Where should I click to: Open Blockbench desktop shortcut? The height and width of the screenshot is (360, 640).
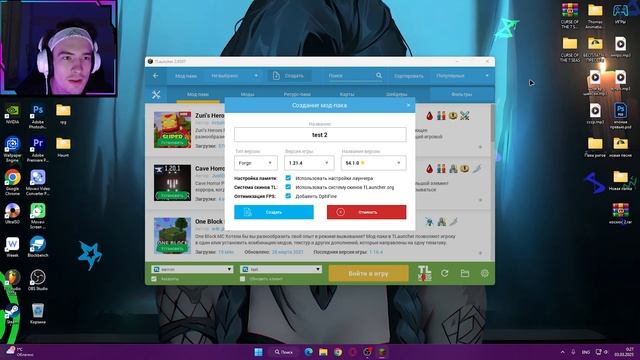pyautogui.click(x=38, y=247)
